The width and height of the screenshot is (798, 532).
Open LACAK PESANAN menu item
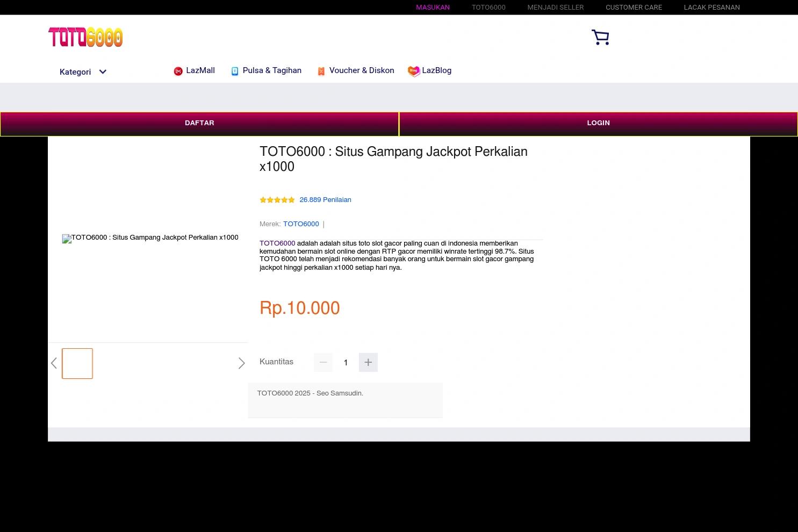pyautogui.click(x=711, y=8)
